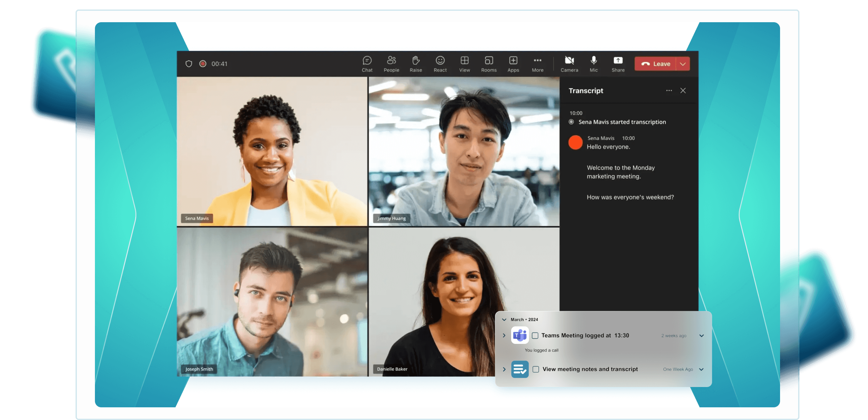Screen dimensions: 868x420
Task: Open the Leave options dropdown arrow
Action: [683, 64]
